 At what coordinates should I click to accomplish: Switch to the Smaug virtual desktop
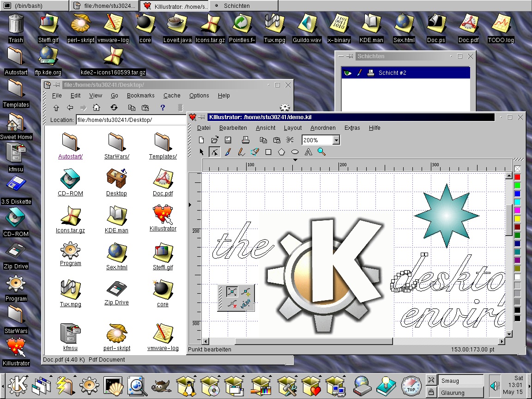[460, 381]
